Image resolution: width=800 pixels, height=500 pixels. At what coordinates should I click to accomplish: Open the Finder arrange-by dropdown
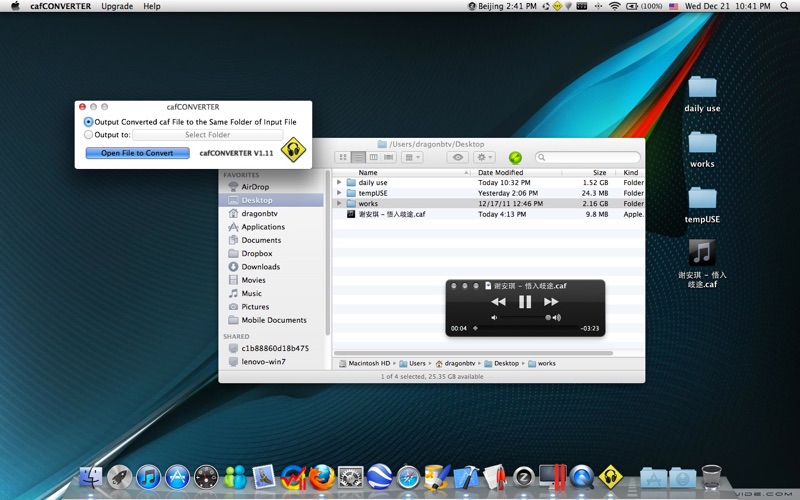(412, 157)
